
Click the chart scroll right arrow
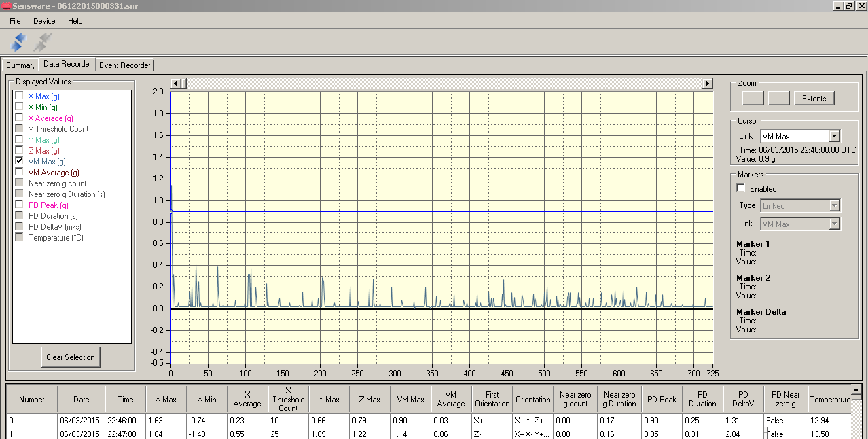coord(708,83)
